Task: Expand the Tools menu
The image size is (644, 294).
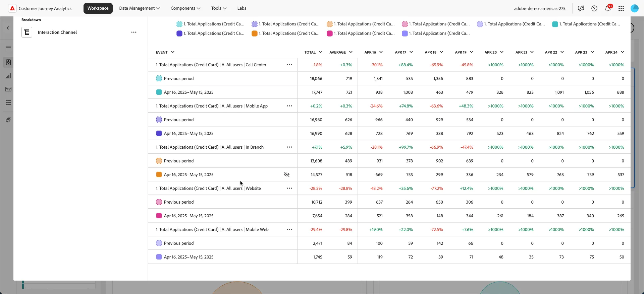Action: tap(219, 8)
